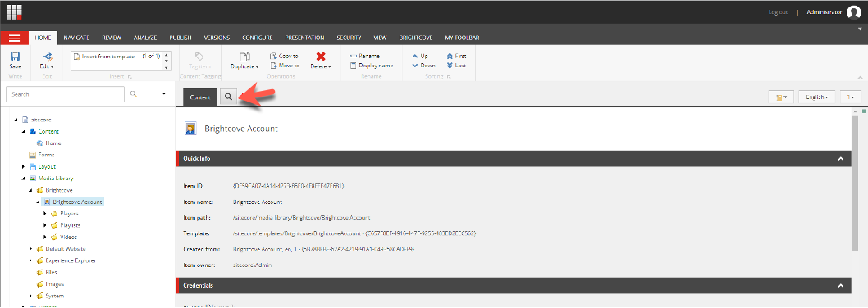Click the Tag item icon
The height and width of the screenshot is (308, 868).
tap(200, 57)
